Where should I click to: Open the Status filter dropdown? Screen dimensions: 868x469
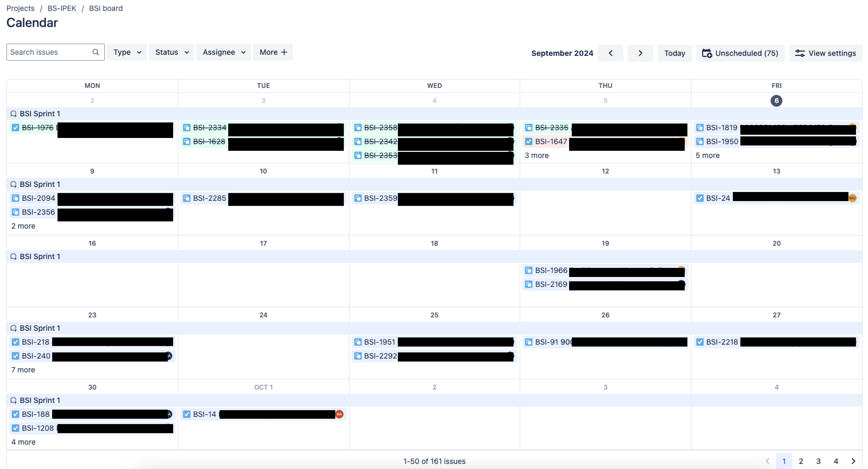coord(172,52)
